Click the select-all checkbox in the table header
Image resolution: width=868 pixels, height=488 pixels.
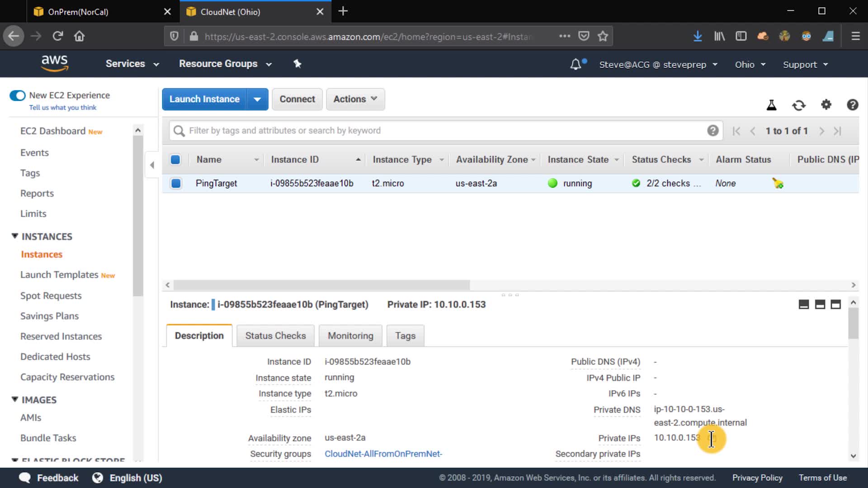[175, 160]
